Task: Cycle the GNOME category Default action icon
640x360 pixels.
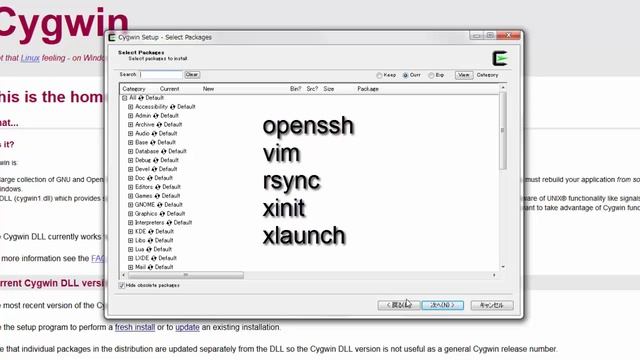Action: [160, 205]
